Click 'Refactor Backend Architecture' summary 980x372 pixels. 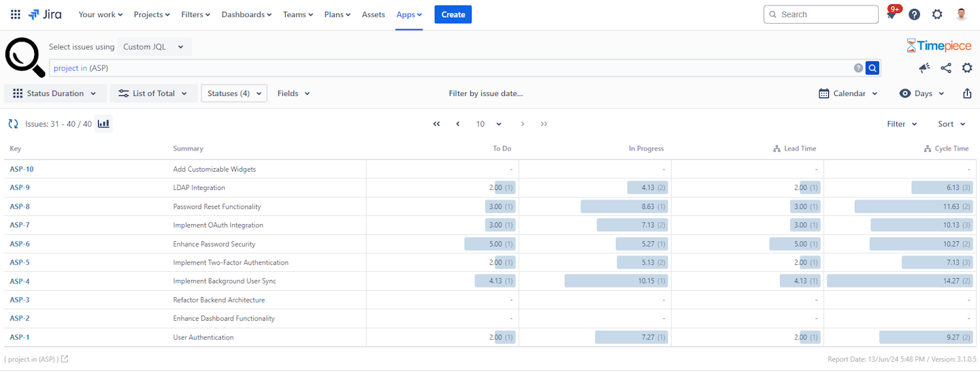pyautogui.click(x=219, y=300)
